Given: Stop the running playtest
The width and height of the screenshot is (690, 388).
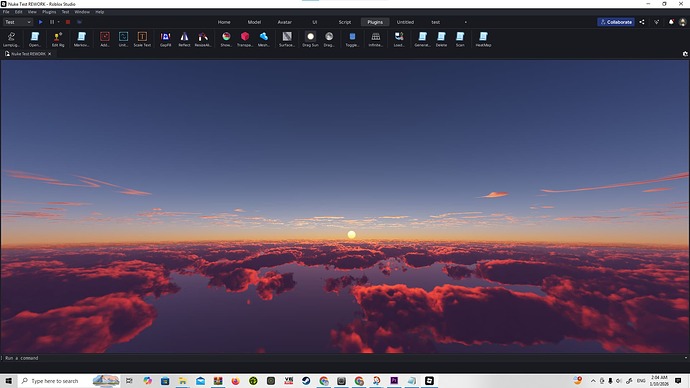Looking at the screenshot, I should click(68, 22).
